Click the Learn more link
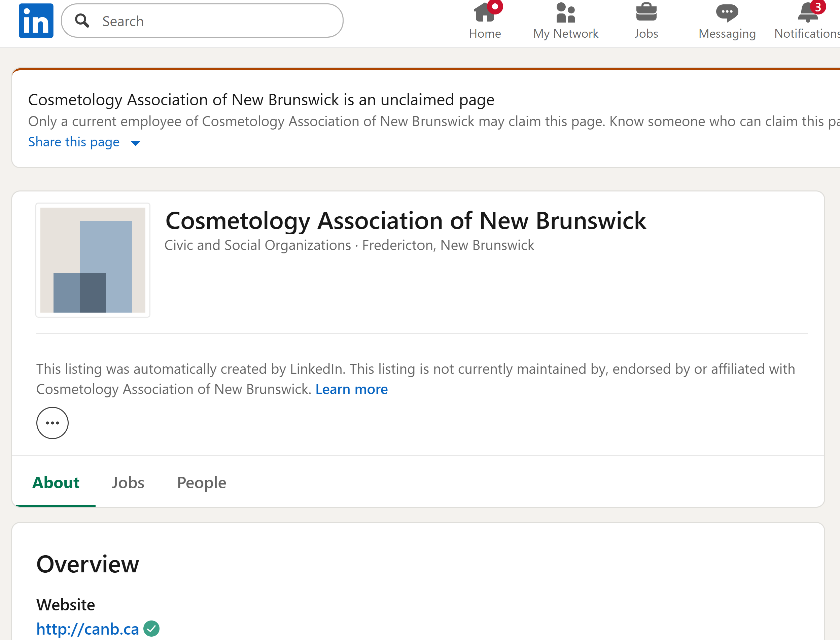The image size is (840, 640). point(351,389)
